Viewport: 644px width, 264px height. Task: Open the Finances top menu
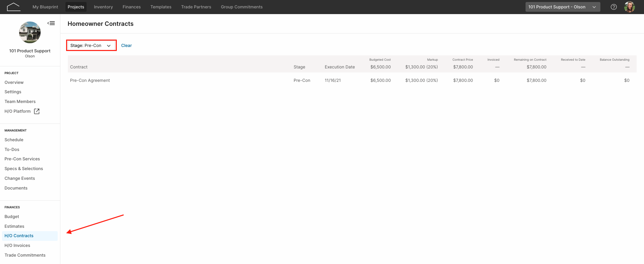(132, 7)
